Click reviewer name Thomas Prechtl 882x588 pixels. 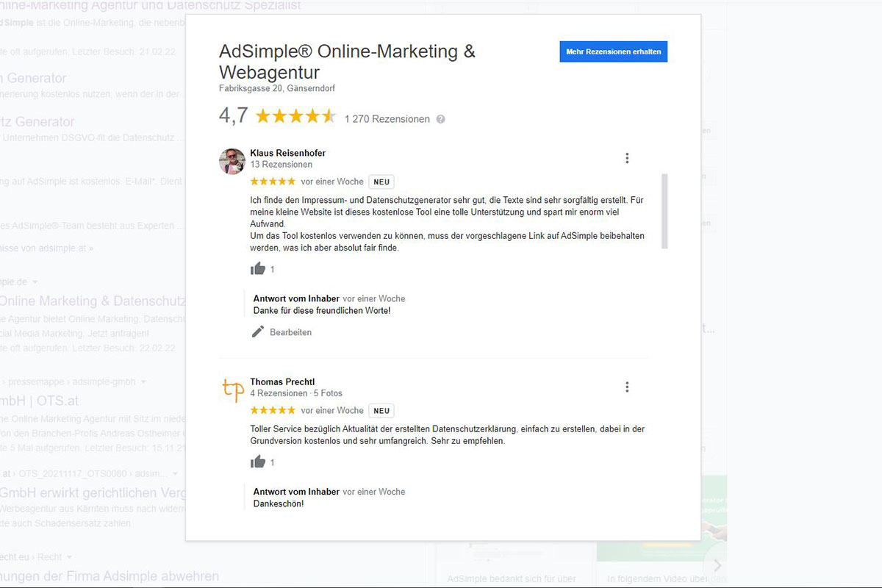click(x=282, y=381)
